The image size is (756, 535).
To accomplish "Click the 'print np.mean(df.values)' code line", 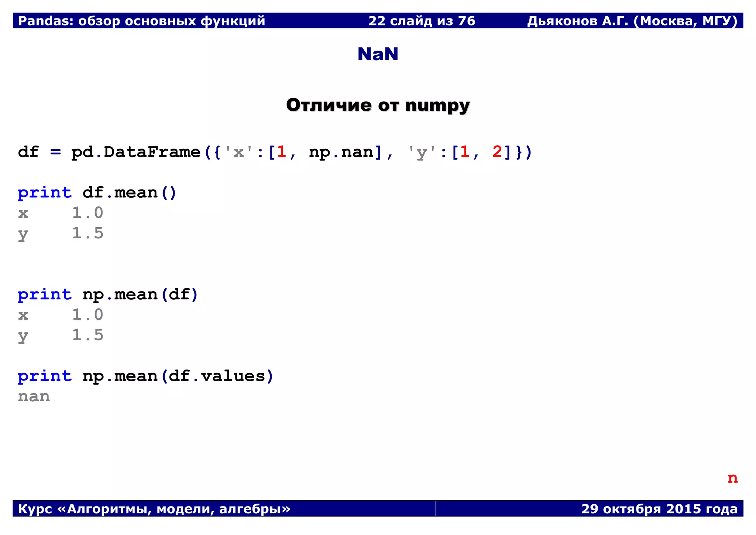I will (145, 376).
